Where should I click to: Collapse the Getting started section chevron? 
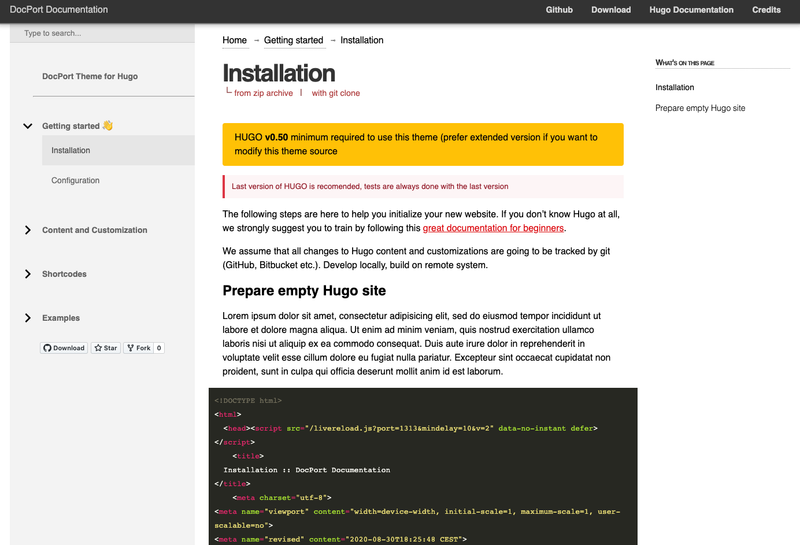point(28,126)
